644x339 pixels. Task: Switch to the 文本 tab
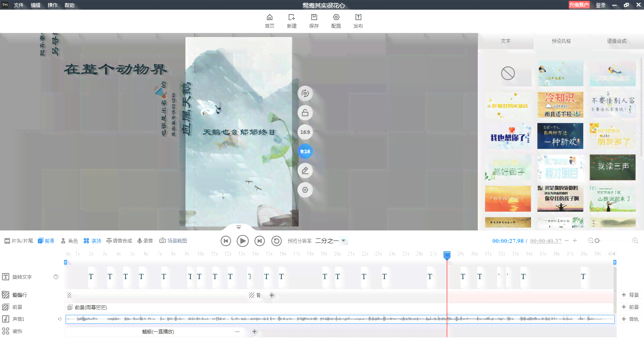click(x=506, y=41)
